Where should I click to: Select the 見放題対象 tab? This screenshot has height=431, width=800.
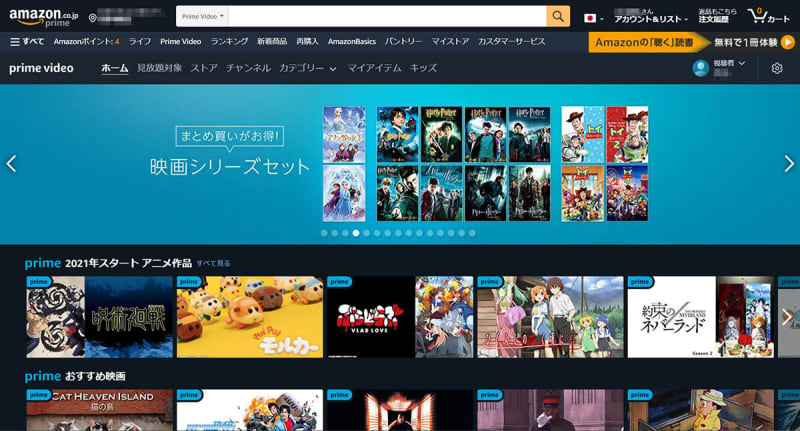[159, 68]
